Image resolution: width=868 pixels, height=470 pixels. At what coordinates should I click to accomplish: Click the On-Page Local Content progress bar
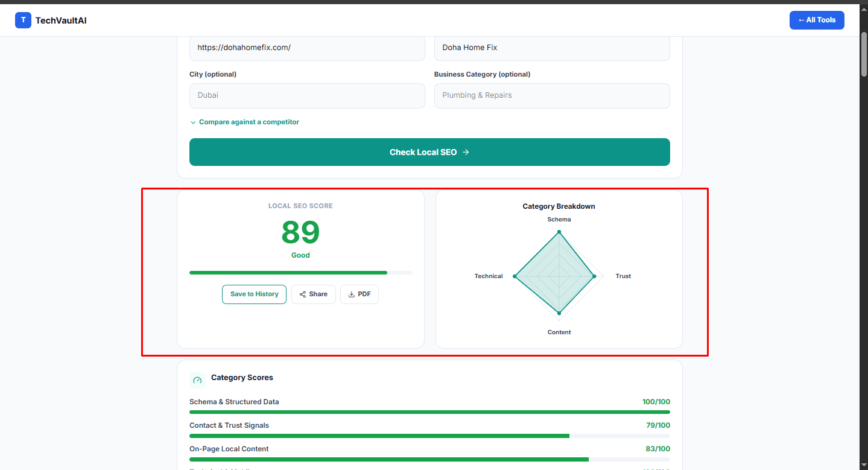429,459
